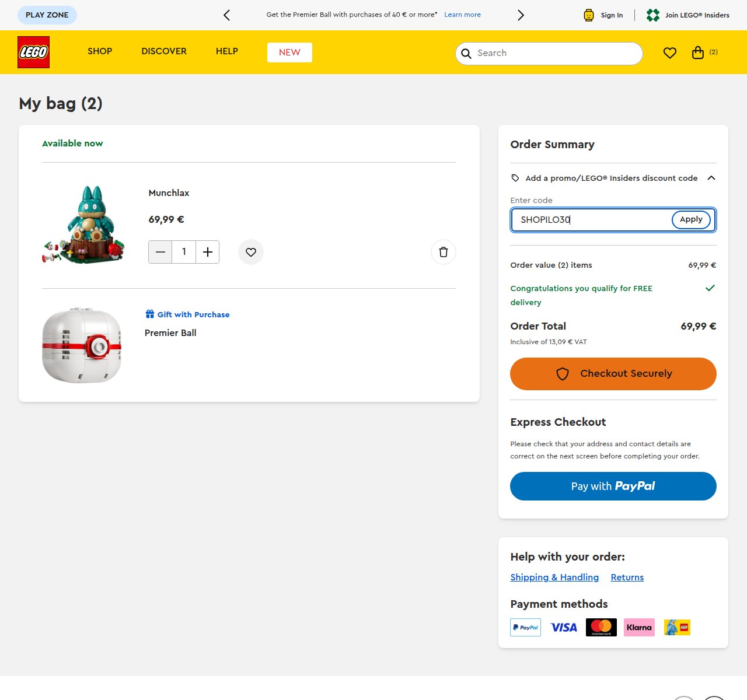Viewport: 747px width, 700px height.
Task: Click the LEGO gift card payment icon
Action: (677, 627)
